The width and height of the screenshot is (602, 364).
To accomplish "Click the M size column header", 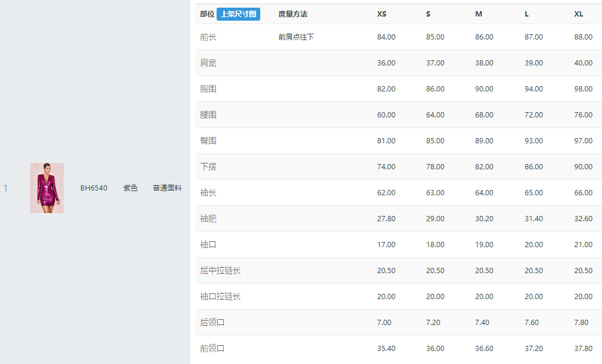I will click(x=479, y=14).
